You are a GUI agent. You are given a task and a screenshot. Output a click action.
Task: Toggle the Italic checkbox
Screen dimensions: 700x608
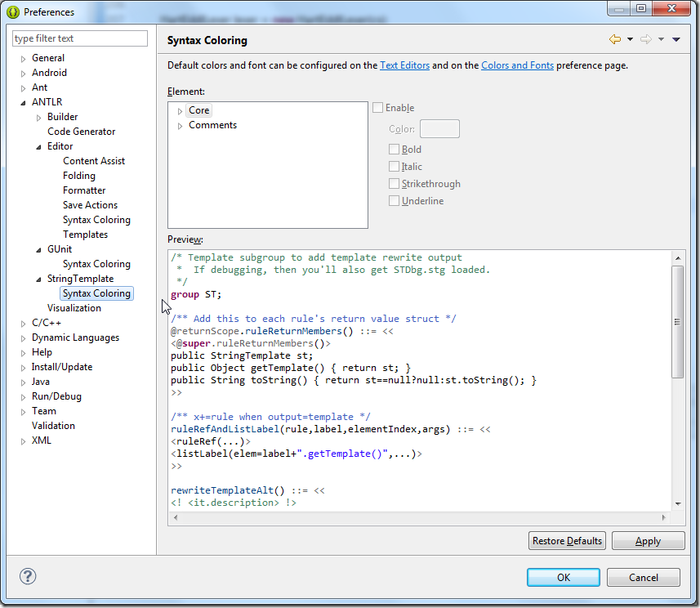pyautogui.click(x=395, y=167)
